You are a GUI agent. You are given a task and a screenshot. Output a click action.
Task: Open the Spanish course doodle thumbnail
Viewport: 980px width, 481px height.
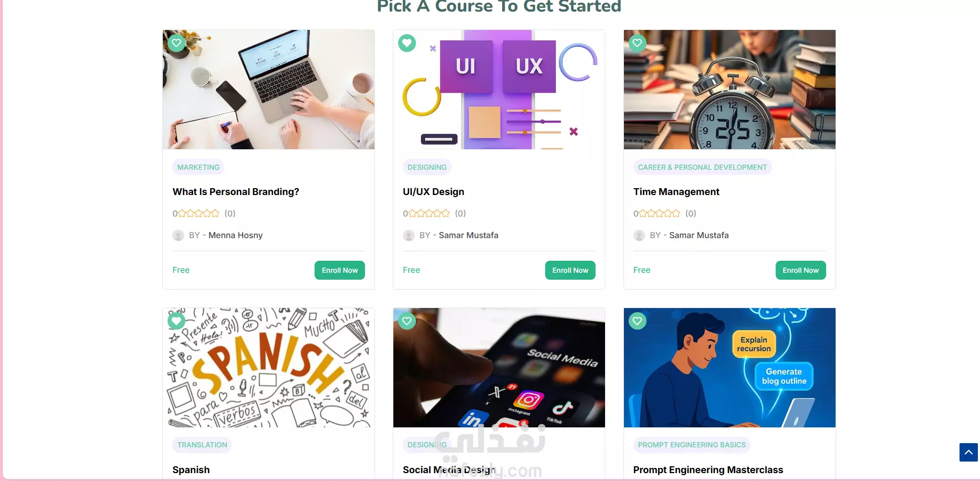tap(268, 367)
